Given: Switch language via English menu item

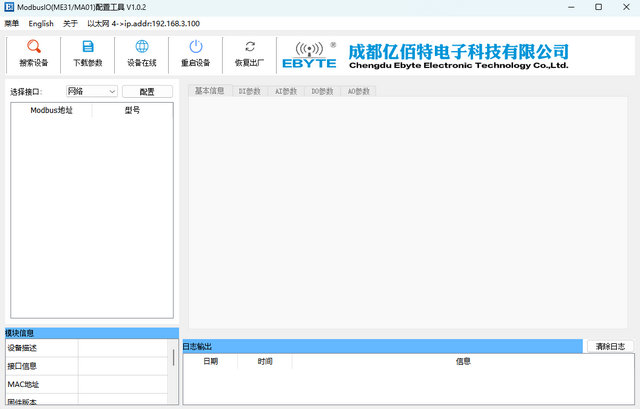Looking at the screenshot, I should [x=41, y=23].
